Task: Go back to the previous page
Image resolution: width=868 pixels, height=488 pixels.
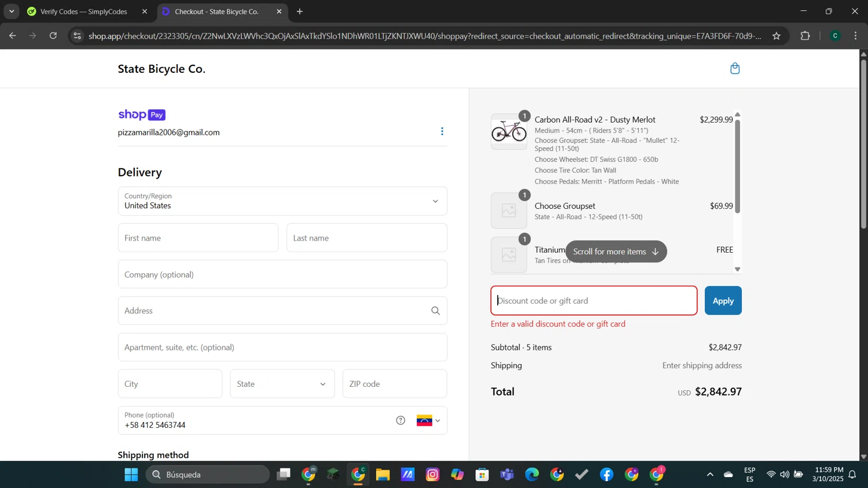Action: coord(13,36)
